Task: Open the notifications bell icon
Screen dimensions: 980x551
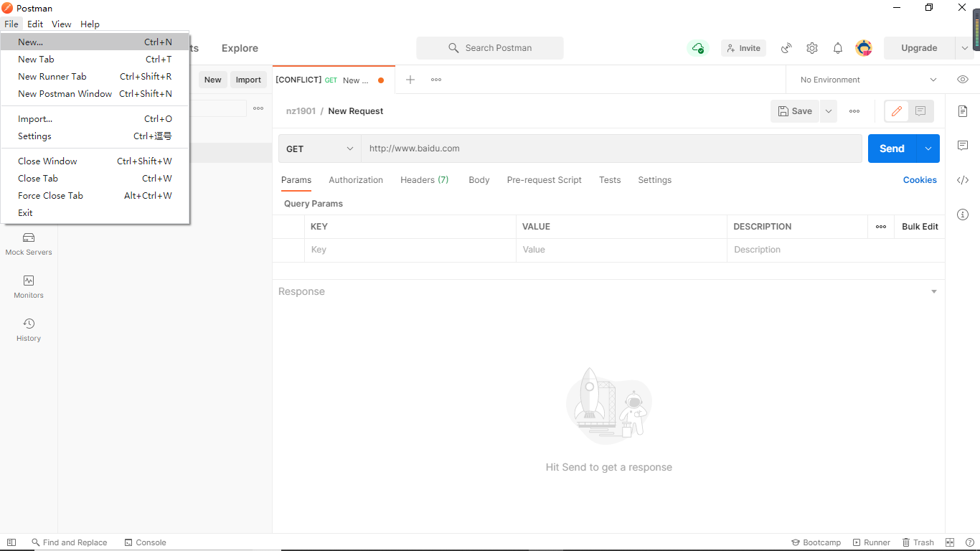Action: click(x=838, y=48)
